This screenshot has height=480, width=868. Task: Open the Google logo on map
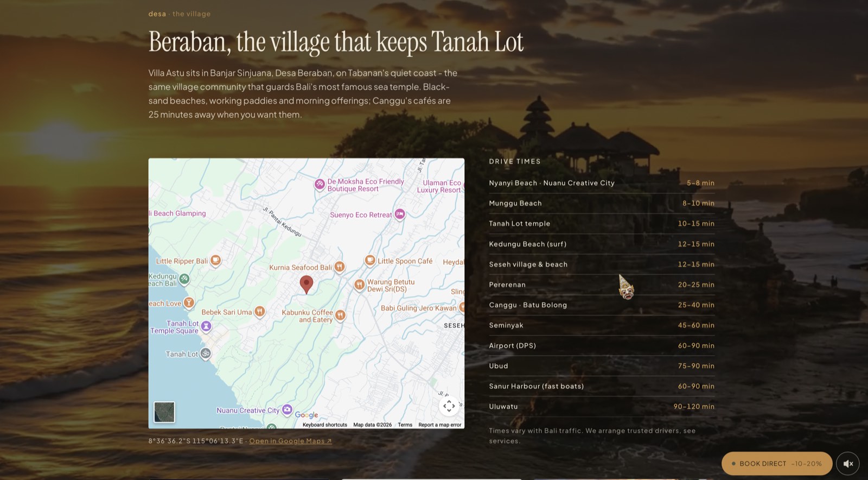click(x=307, y=415)
